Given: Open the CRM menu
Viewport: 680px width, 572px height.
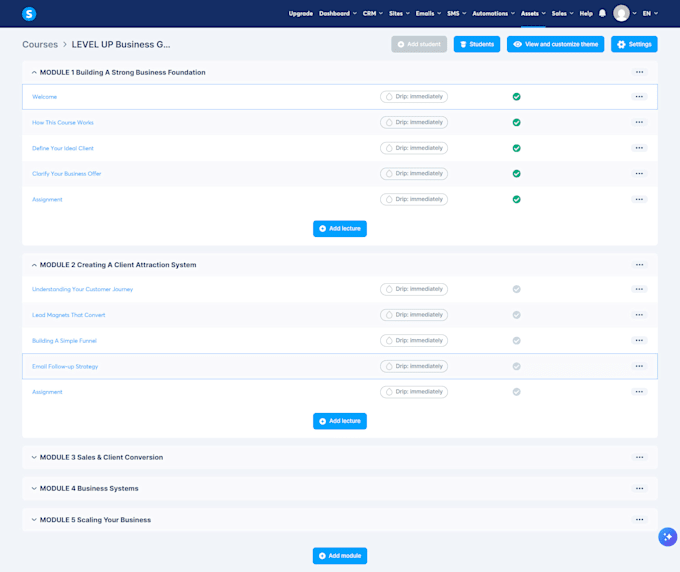Looking at the screenshot, I should tap(373, 13).
